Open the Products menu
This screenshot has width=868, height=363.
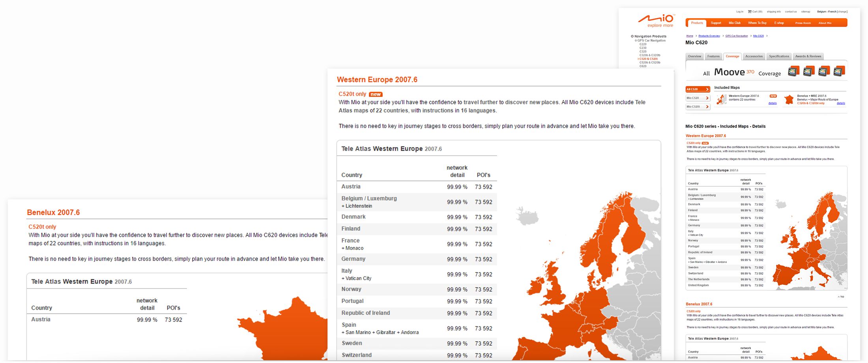pyautogui.click(x=697, y=23)
